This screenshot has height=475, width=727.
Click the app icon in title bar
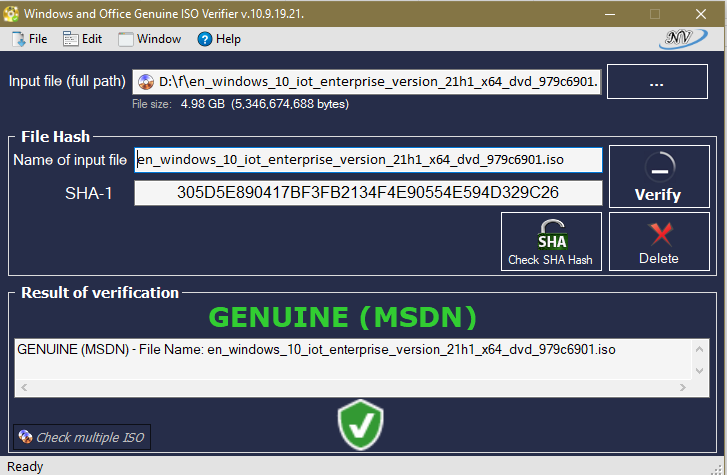click(x=11, y=13)
